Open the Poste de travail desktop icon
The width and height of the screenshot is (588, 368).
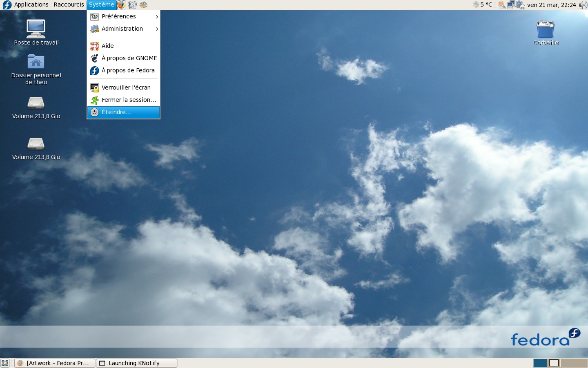tap(36, 32)
